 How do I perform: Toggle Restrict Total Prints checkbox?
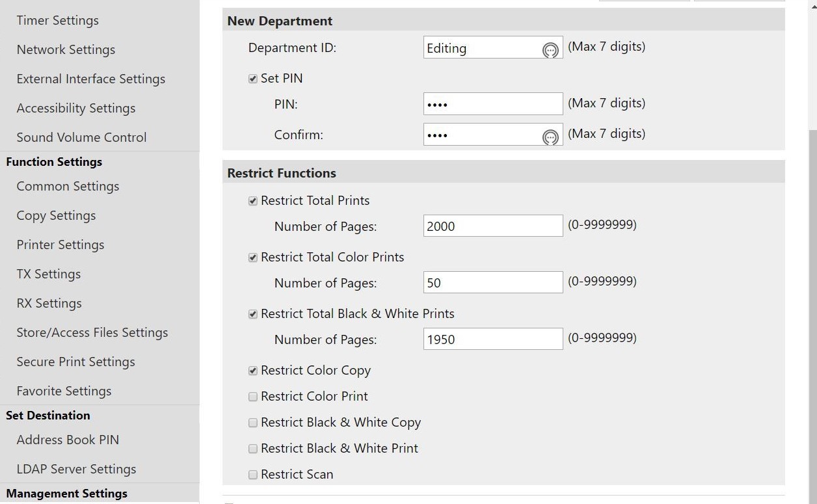coord(253,201)
